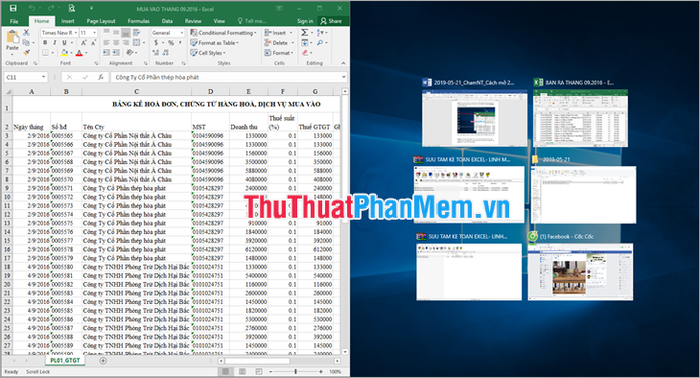The height and width of the screenshot is (378, 700).
Task: Open Sort & Filter dropdown
Action: [322, 33]
